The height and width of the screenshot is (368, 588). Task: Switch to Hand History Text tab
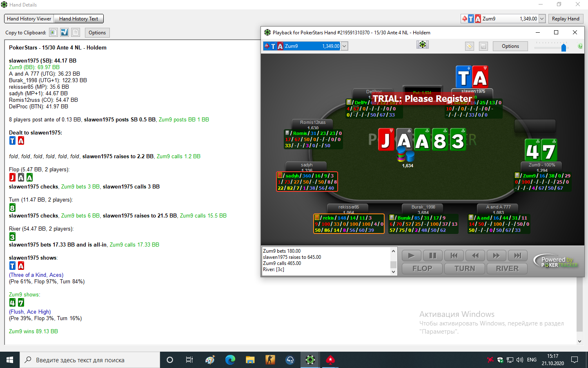tap(78, 19)
